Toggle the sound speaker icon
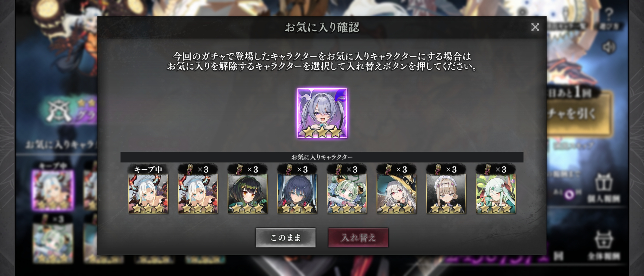The height and width of the screenshot is (276, 644). click(609, 47)
